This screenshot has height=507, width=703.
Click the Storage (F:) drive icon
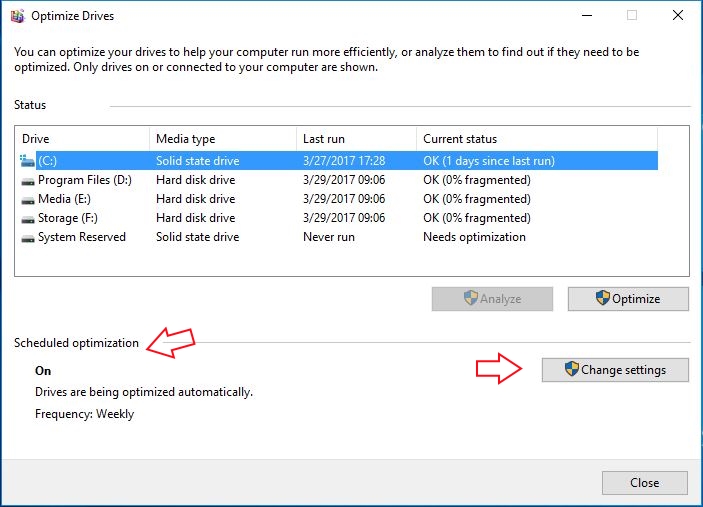tap(28, 219)
